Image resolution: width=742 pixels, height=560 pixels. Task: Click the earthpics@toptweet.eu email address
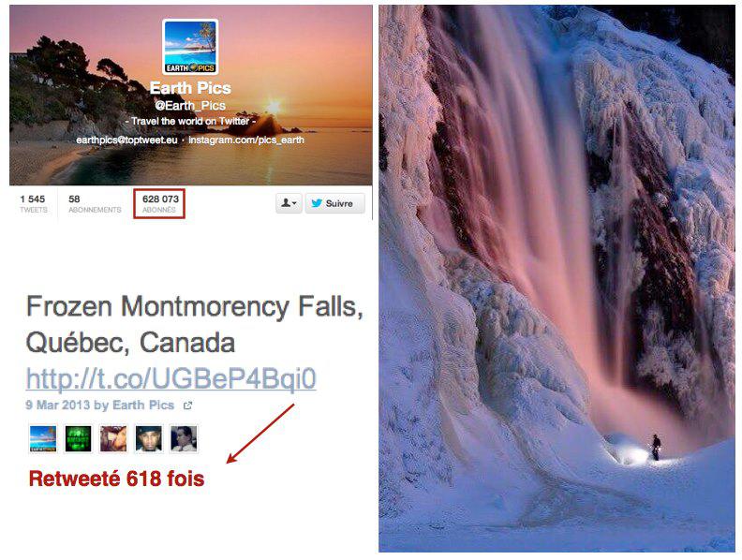126,140
